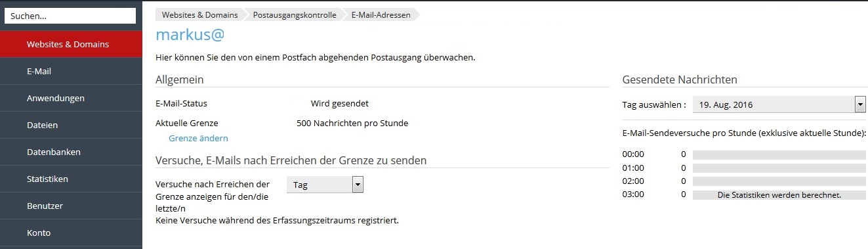Screen dimensions: 868x249
Task: Navigate to Postausgangskontrolle breadcrumb
Action: pyautogui.click(x=295, y=15)
